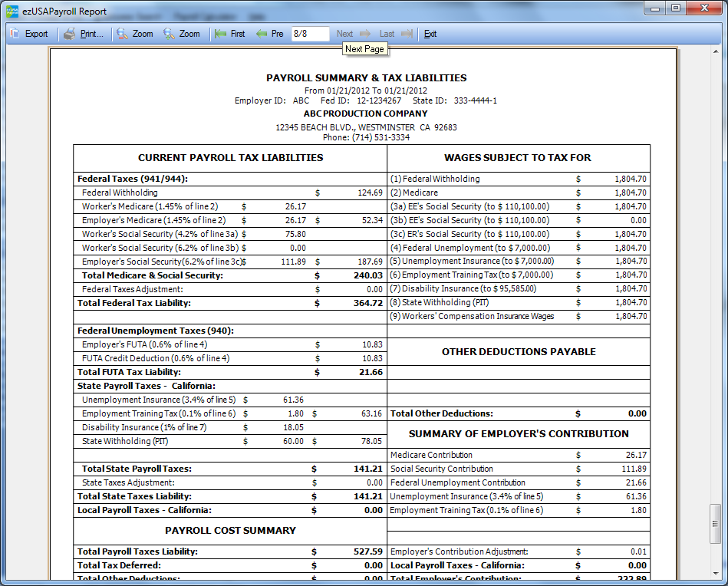Click the Export document icon

click(x=15, y=34)
